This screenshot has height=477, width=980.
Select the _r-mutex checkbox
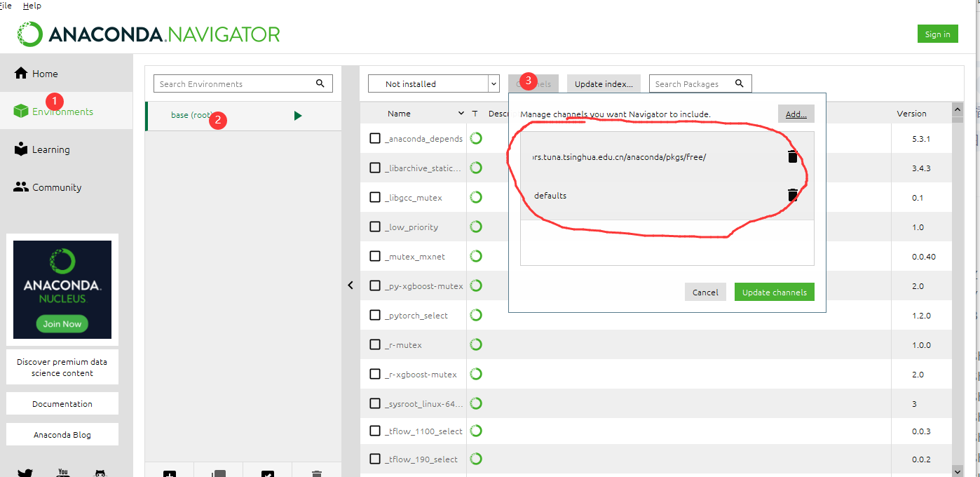tap(375, 344)
